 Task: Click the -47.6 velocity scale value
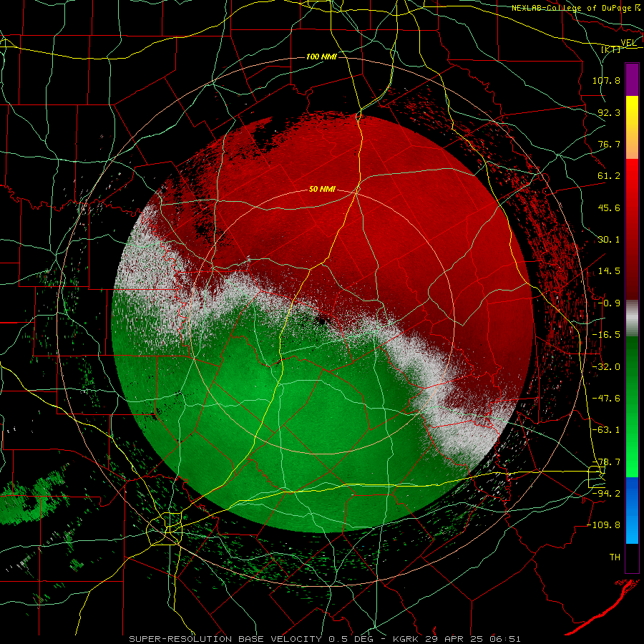click(606, 399)
